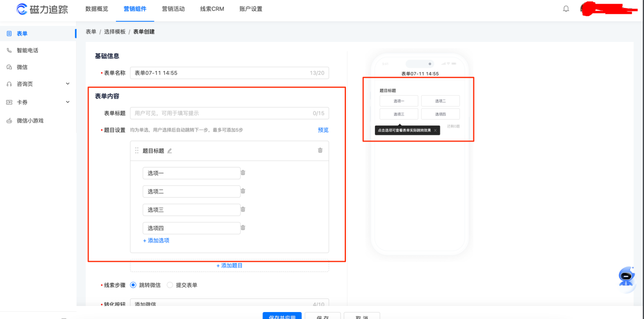This screenshot has width=644, height=319.
Task: Click + 添加选项 link
Action: click(156, 240)
